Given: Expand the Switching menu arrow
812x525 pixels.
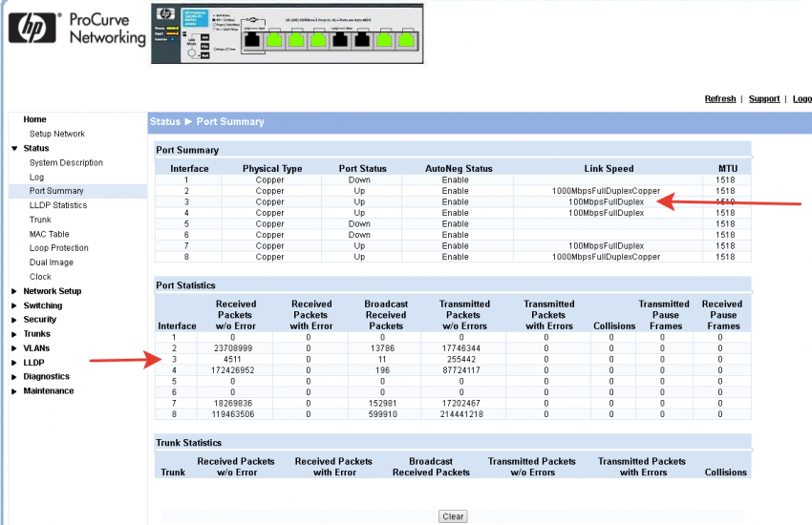Looking at the screenshot, I should (13, 305).
